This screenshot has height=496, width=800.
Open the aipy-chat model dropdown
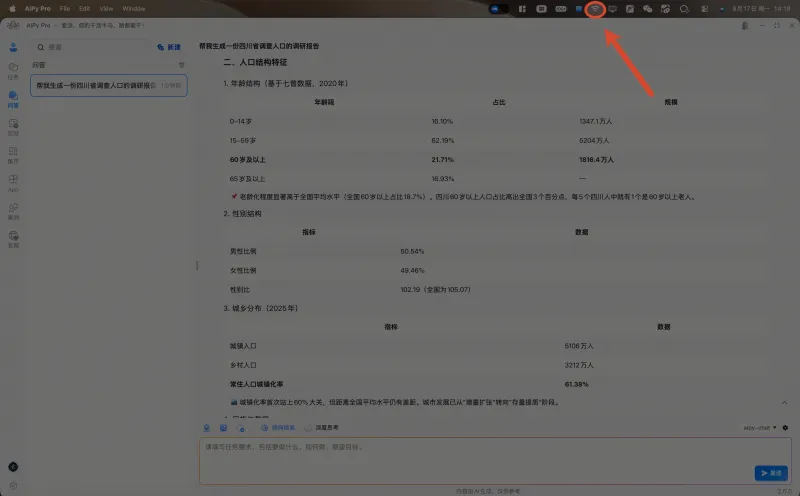(760, 428)
